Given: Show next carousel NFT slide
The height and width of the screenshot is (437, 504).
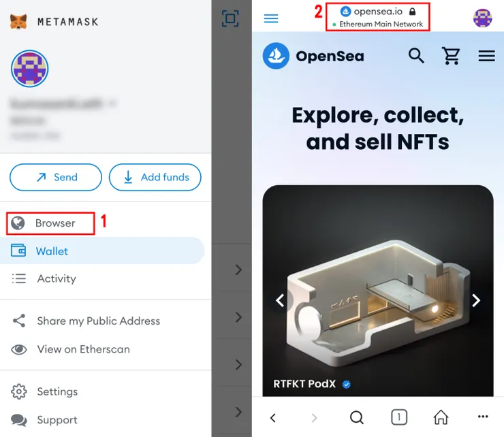Looking at the screenshot, I should (476, 300).
